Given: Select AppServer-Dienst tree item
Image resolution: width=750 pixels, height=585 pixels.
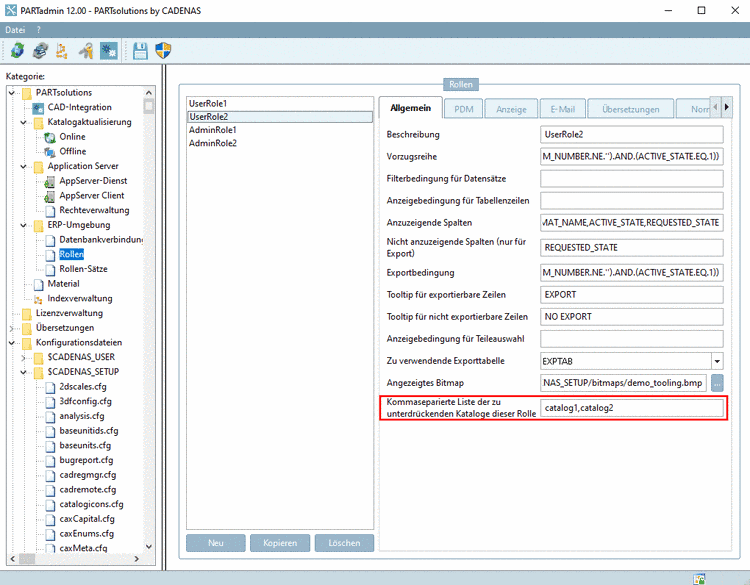Looking at the screenshot, I should (x=93, y=181).
